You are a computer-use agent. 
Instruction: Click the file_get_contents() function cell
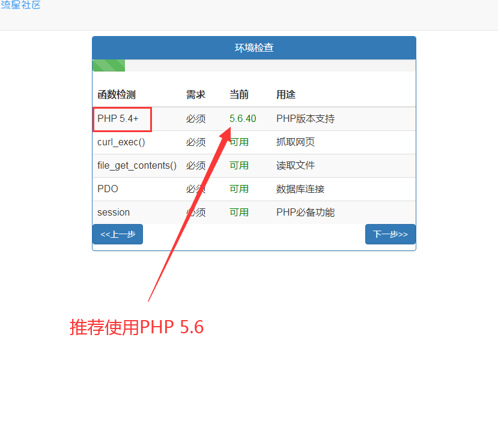click(137, 166)
